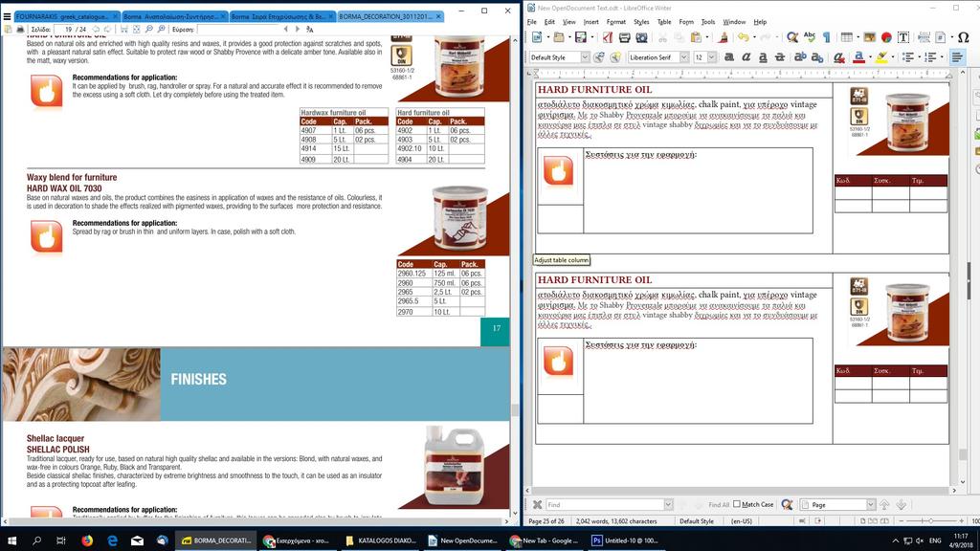
Task: Close the Find toolbar with X
Action: [537, 504]
